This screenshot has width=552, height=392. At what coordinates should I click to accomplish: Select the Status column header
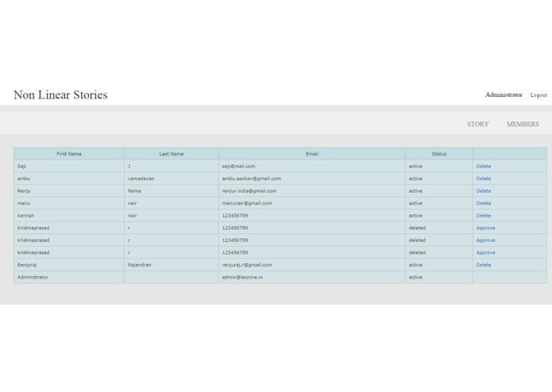pyautogui.click(x=439, y=154)
